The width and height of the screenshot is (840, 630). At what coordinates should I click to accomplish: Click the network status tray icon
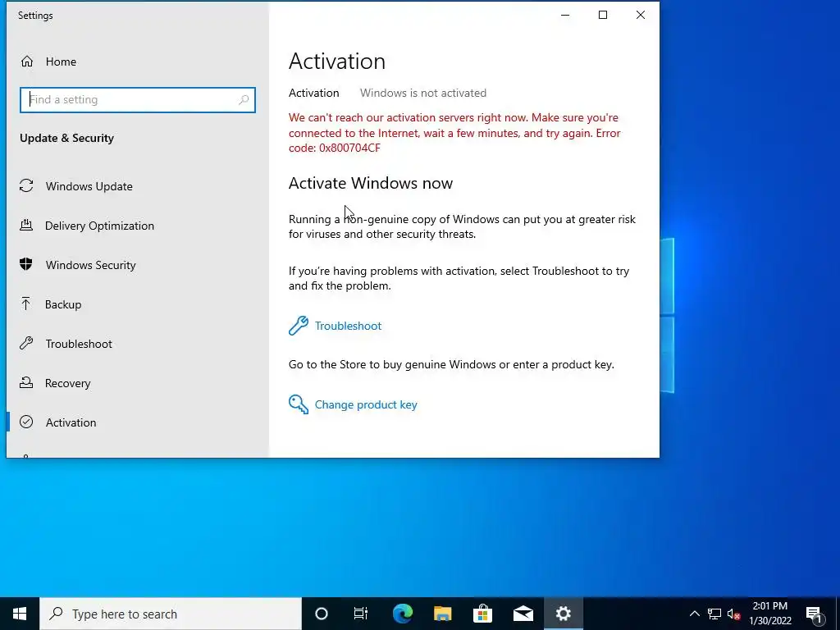coord(714,614)
